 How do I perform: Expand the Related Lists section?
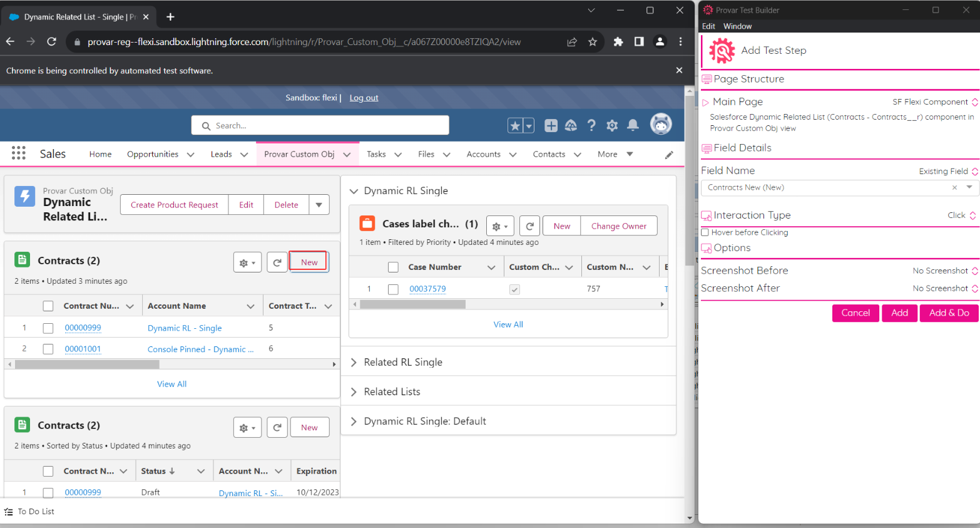point(354,391)
